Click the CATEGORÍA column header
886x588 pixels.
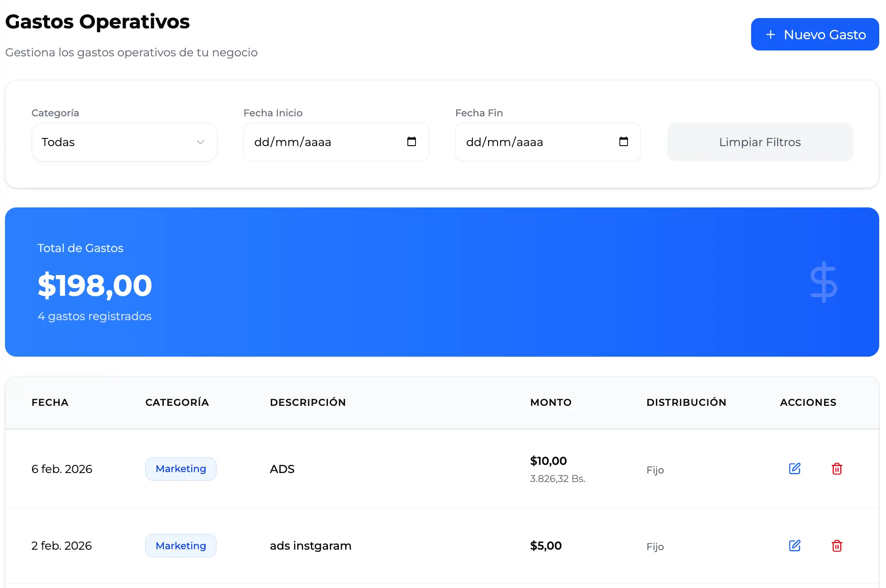click(x=177, y=402)
